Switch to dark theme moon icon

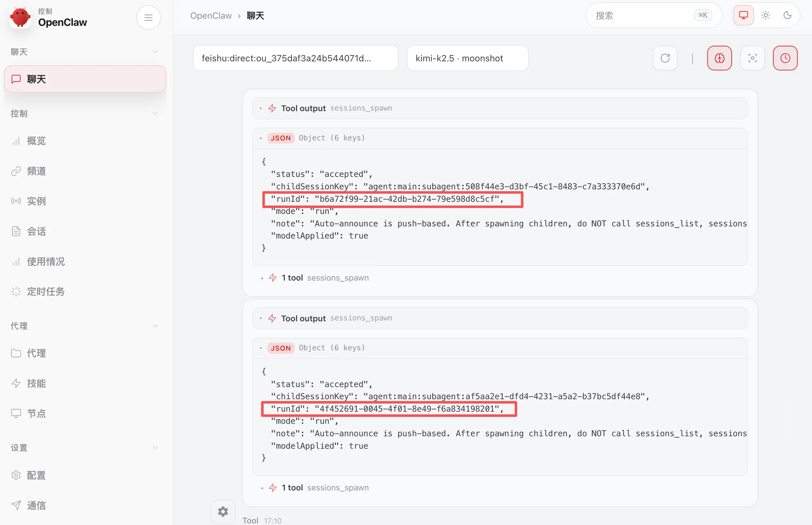click(787, 15)
